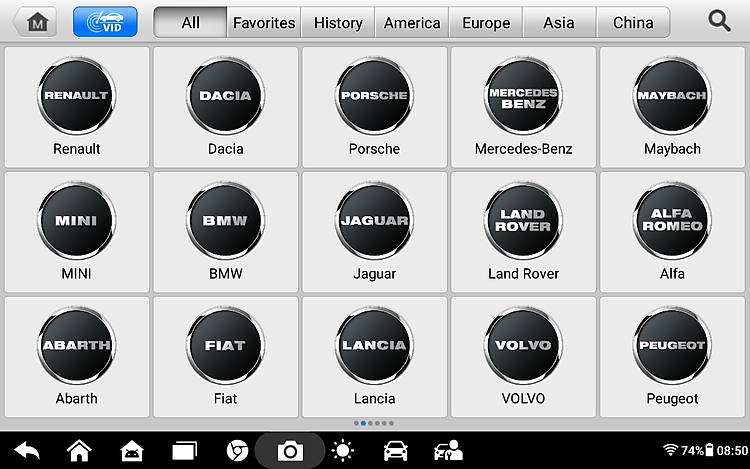
Task: Select the Renault brand icon
Action: tap(77, 96)
